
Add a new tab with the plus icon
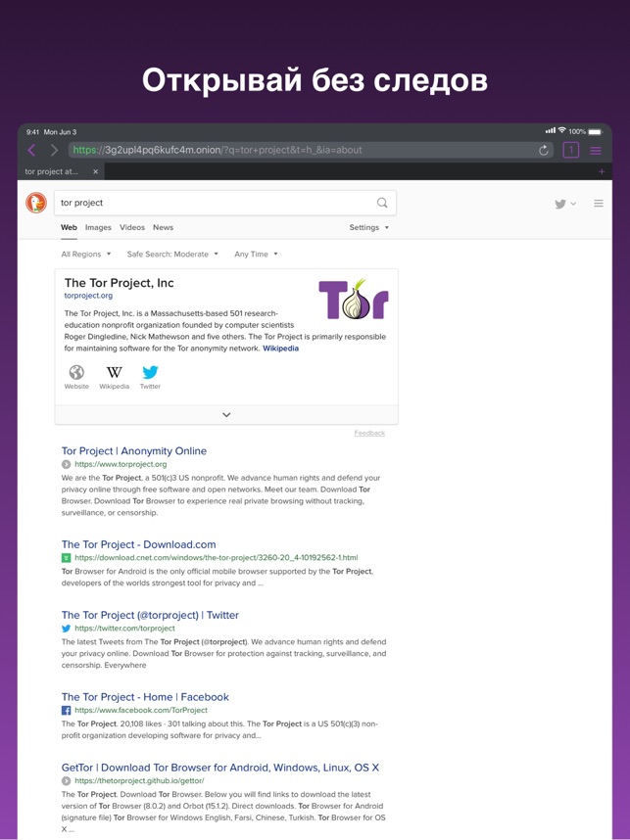click(x=602, y=172)
